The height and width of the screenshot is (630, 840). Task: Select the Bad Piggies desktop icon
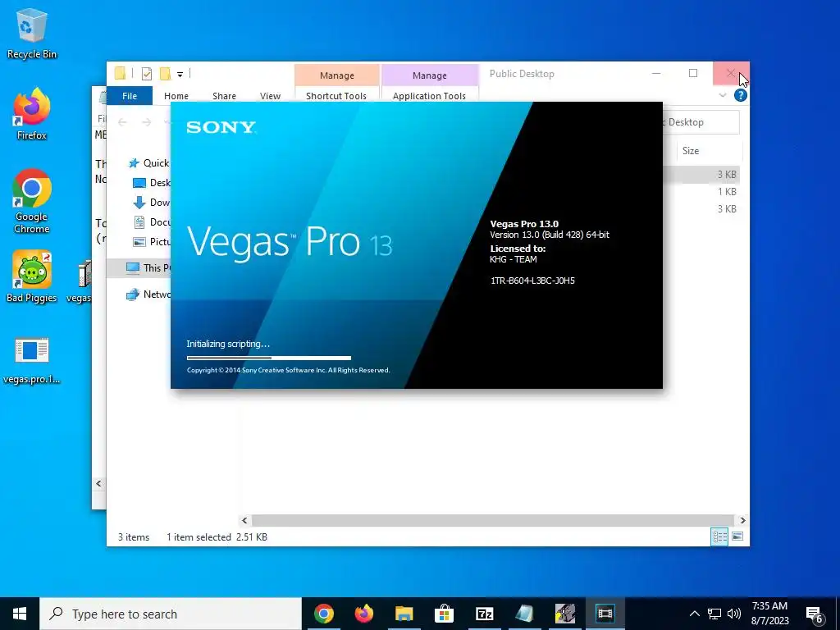32,277
